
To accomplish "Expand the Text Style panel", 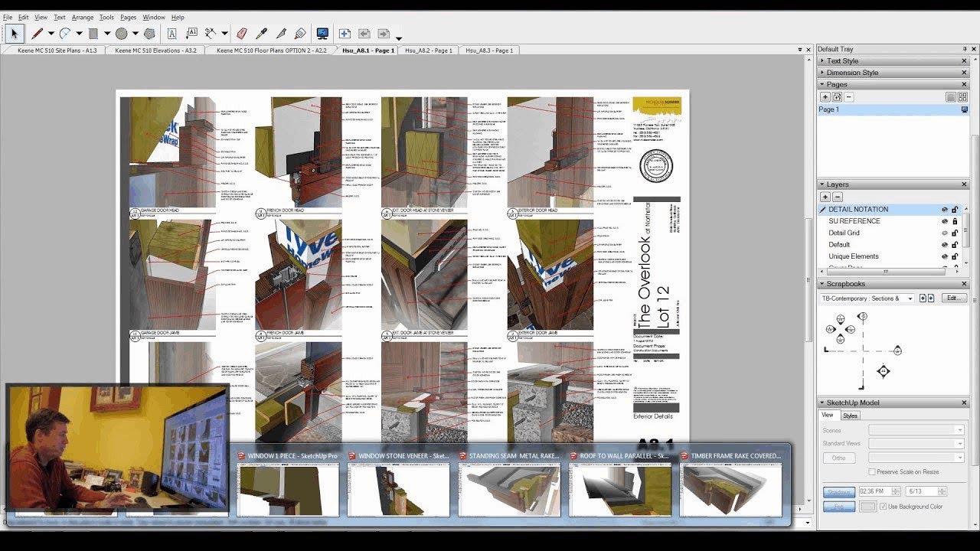I will click(x=822, y=61).
